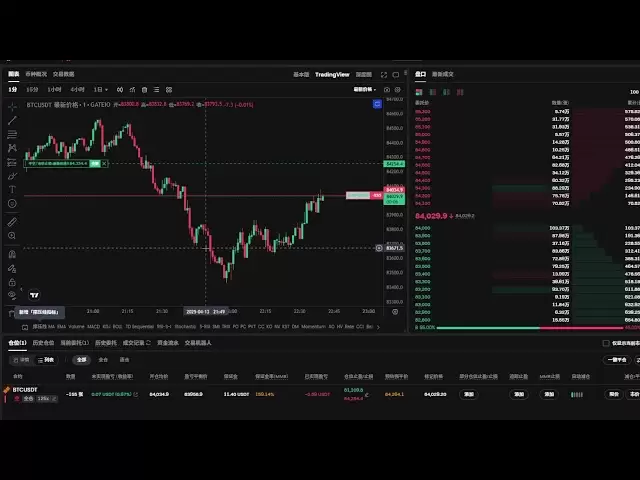Filter positions by 逐仓 isolated margin
Image resolution: width=640 pixels, height=480 pixels.
124,360
